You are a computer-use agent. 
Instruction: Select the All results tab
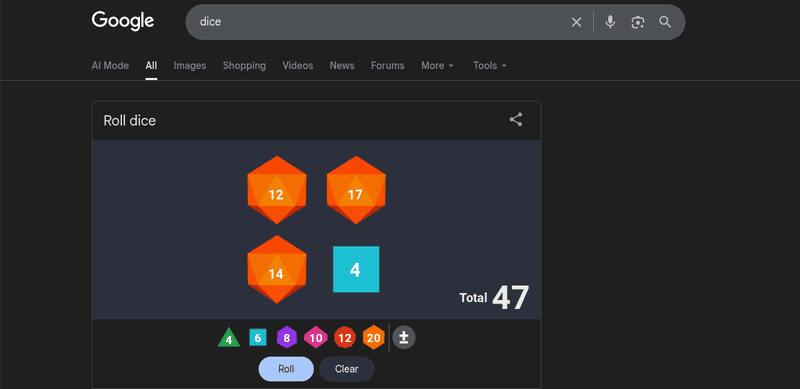151,65
